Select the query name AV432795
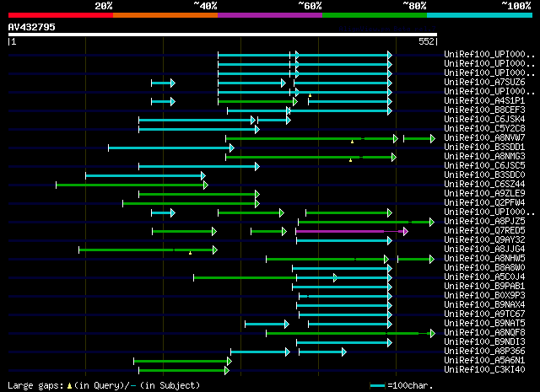The width and height of the screenshot is (540, 392). pyautogui.click(x=32, y=27)
